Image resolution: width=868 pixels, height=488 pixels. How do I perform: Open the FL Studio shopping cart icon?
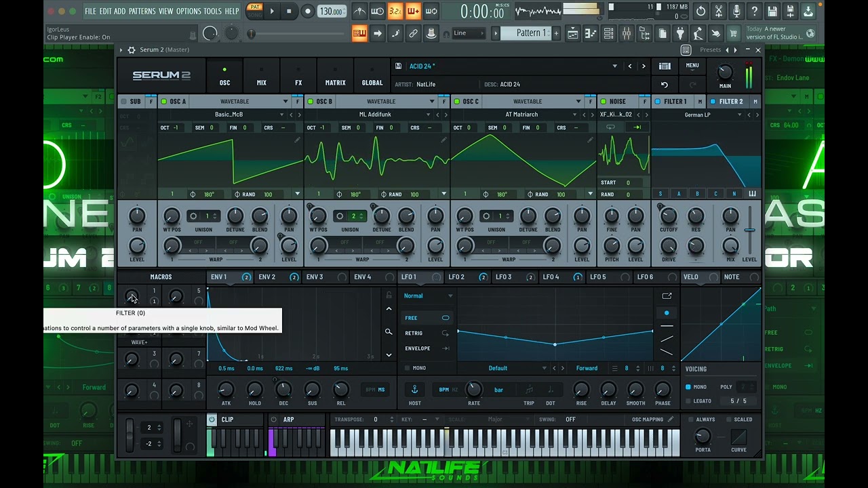[733, 33]
